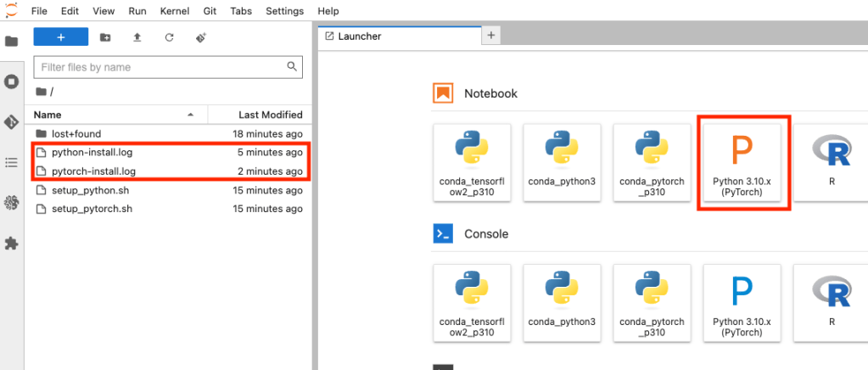Show Running Terminals and Kernels panel
Image resolution: width=868 pixels, height=370 pixels.
click(x=12, y=82)
